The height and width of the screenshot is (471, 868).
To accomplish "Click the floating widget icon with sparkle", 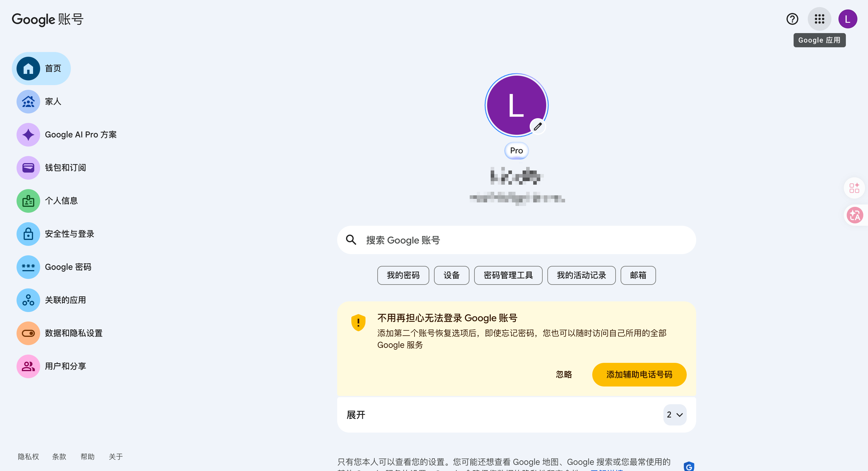I will pos(854,188).
